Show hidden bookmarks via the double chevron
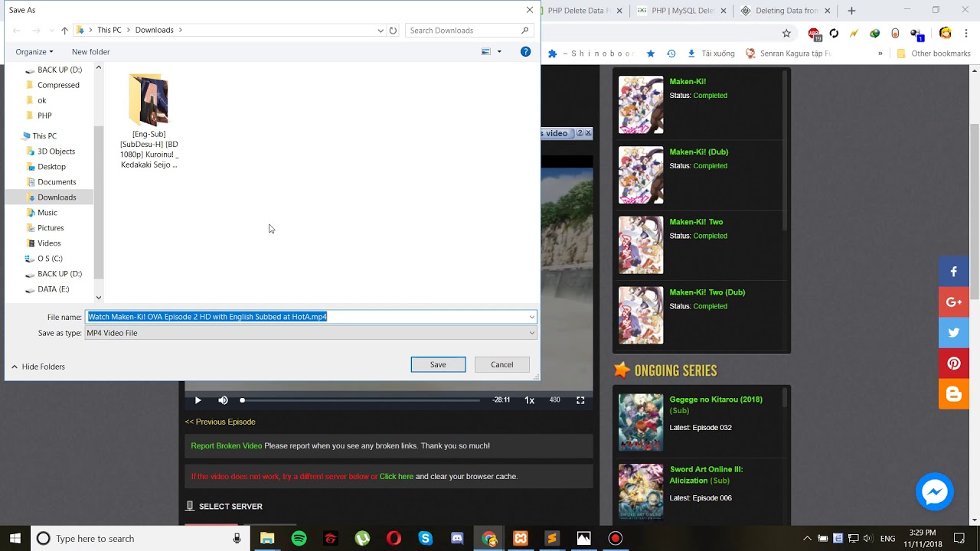The height and width of the screenshot is (551, 980). 880,54
